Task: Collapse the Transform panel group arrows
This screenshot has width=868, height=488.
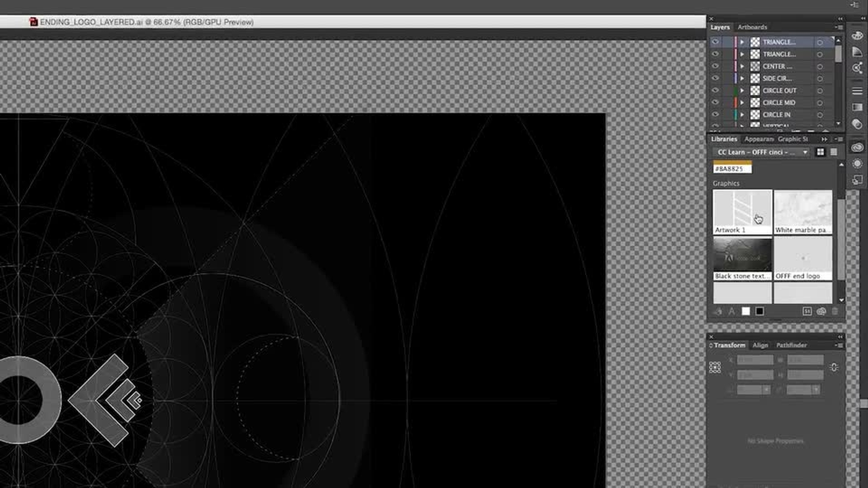Action: pyautogui.click(x=840, y=337)
